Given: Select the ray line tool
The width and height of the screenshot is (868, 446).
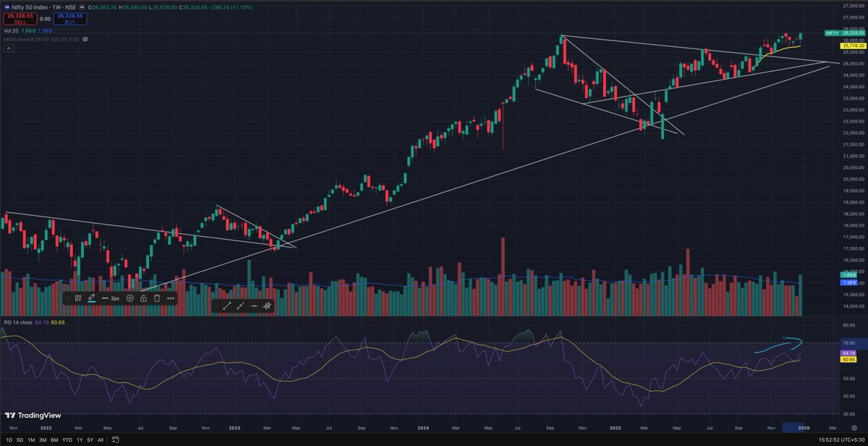Looking at the screenshot, I should click(x=240, y=306).
